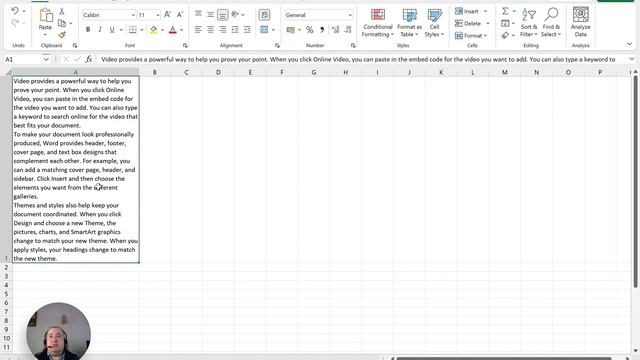Open Conditional Formatting menu
This screenshot has height=360, width=640.
point(378,23)
